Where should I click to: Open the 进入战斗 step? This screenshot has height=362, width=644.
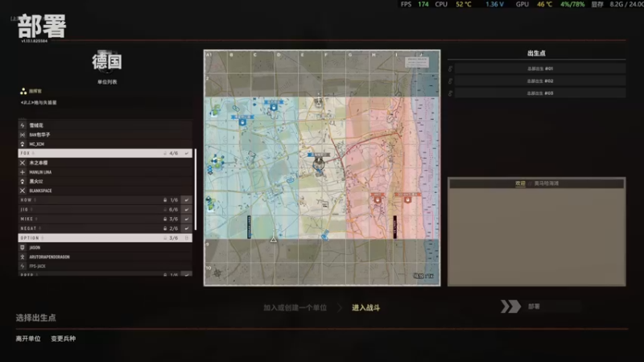pyautogui.click(x=365, y=307)
